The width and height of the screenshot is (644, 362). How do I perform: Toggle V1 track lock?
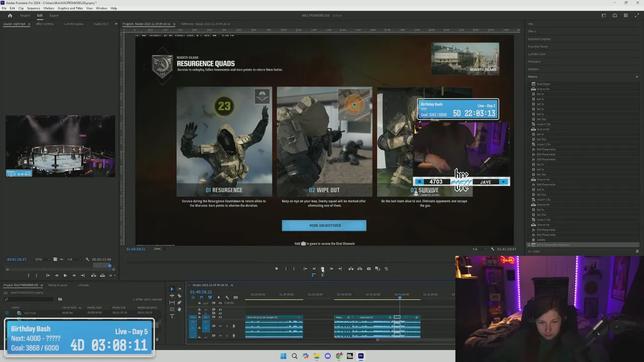point(199,317)
